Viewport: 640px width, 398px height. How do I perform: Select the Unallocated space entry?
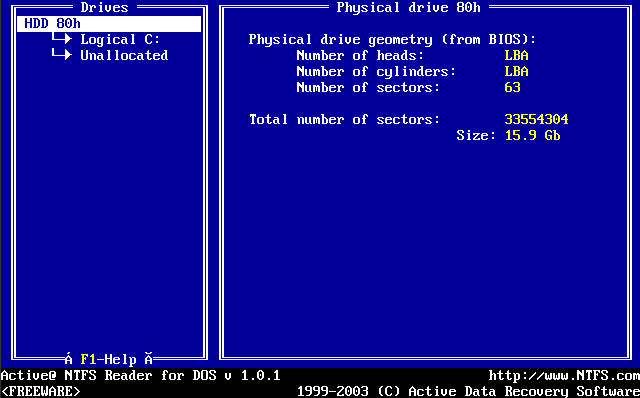[x=124, y=56]
